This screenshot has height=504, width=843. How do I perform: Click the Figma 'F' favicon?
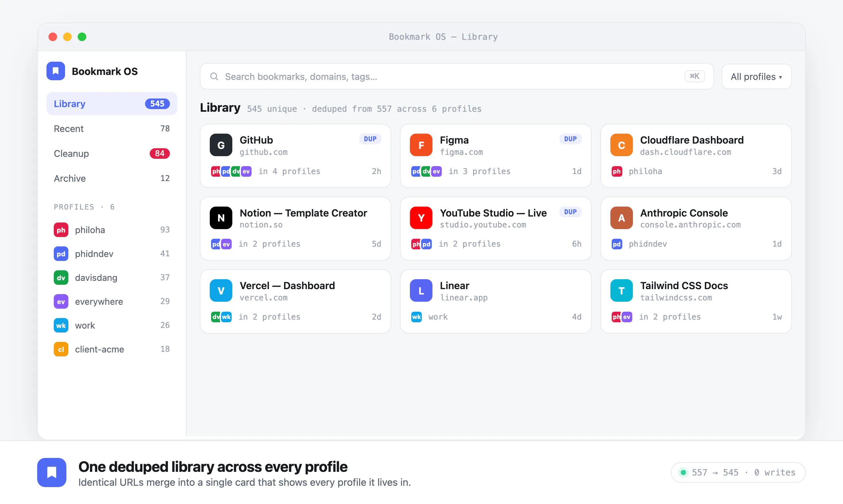coord(421,145)
